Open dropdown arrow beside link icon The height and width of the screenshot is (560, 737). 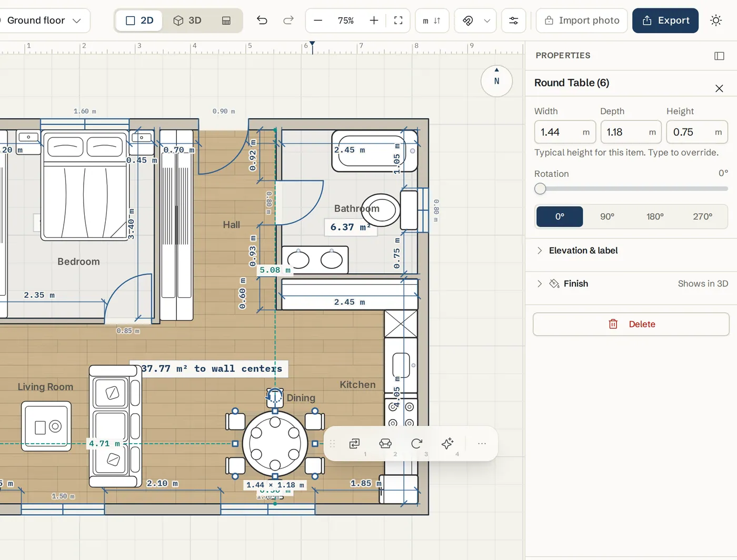(487, 21)
